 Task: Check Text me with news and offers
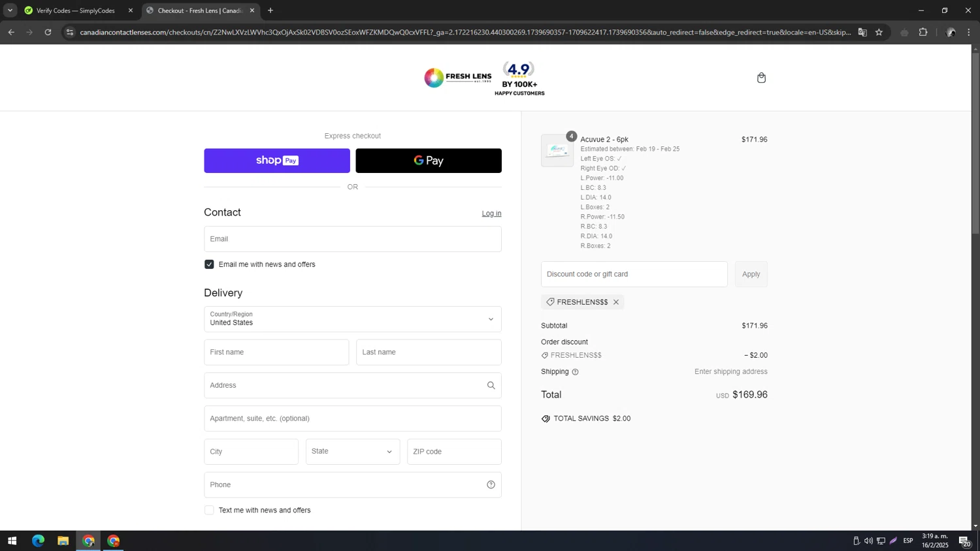pos(209,511)
